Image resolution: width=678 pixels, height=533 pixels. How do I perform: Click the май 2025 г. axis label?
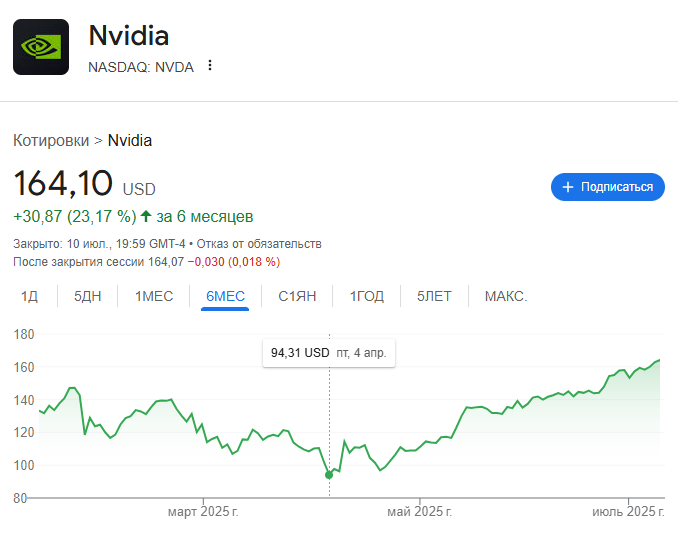tap(419, 511)
